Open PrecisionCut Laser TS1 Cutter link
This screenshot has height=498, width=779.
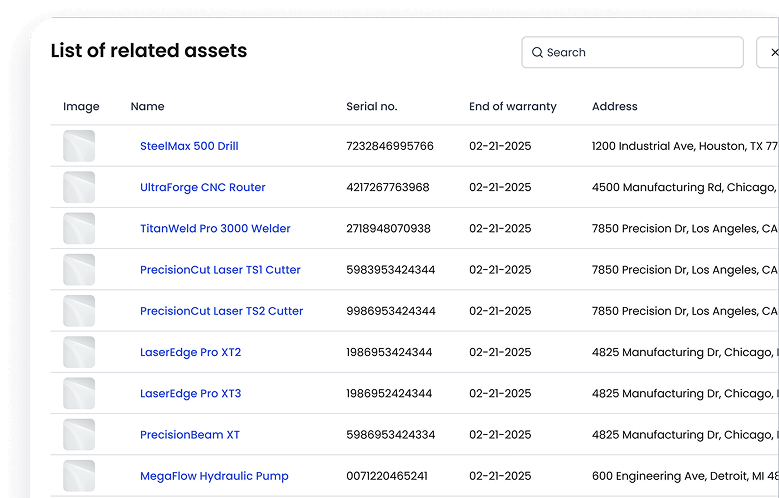220,270
